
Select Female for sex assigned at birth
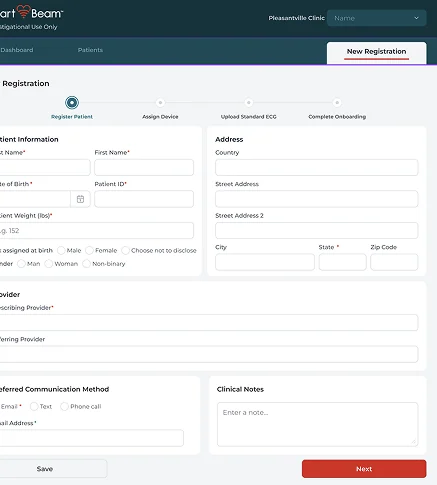[x=89, y=250]
